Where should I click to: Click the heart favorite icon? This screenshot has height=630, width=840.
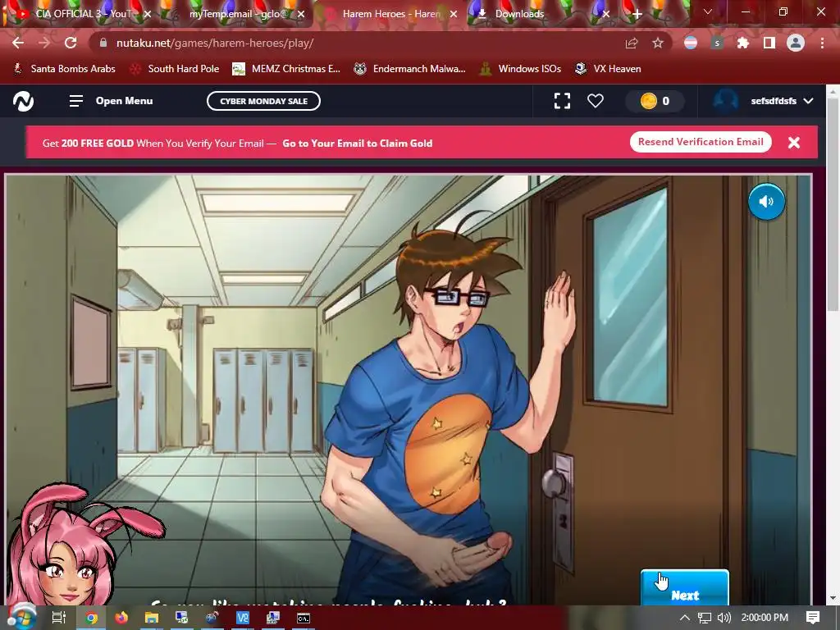pyautogui.click(x=596, y=101)
